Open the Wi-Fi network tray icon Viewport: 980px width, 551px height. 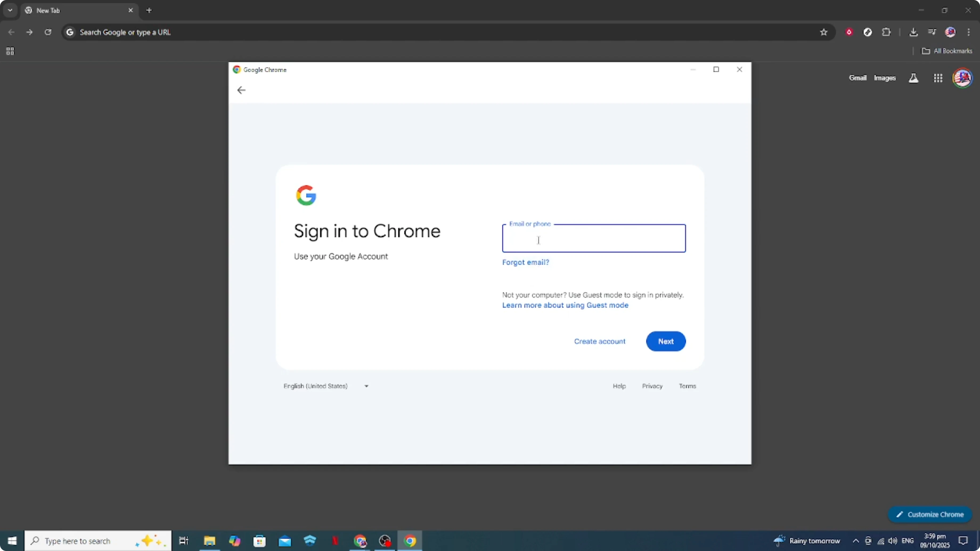[x=881, y=541]
